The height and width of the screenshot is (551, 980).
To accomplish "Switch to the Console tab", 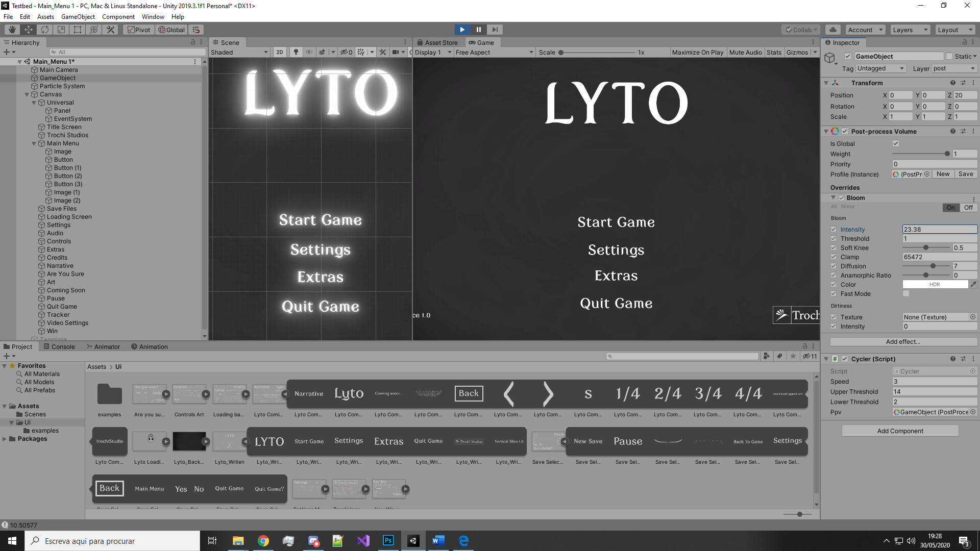I will click(x=59, y=346).
